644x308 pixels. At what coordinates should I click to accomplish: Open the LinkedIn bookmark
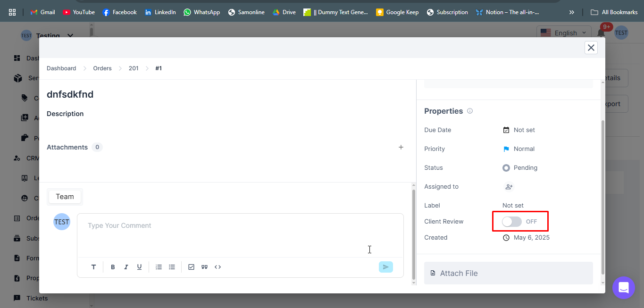pyautogui.click(x=160, y=12)
